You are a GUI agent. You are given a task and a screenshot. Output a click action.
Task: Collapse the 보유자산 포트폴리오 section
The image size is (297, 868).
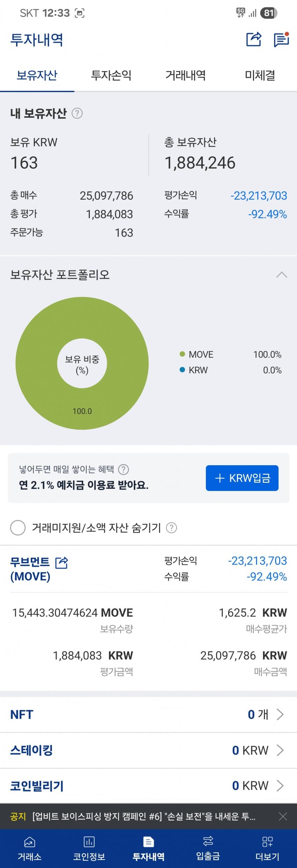tap(282, 275)
